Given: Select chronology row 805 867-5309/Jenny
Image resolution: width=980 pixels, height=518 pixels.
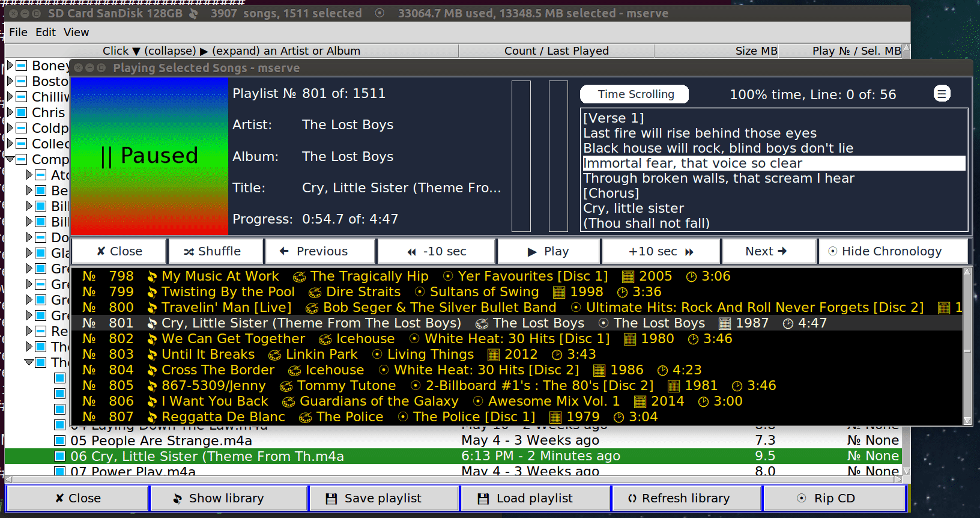Looking at the screenshot, I should (517, 385).
